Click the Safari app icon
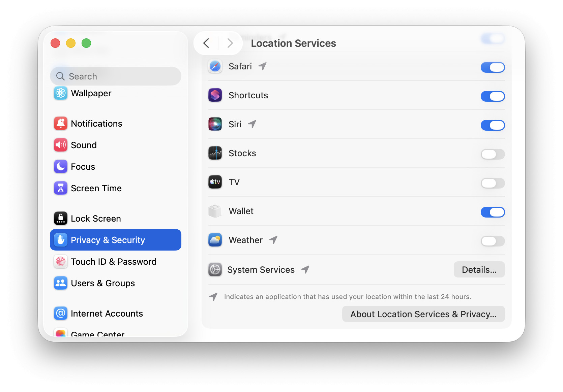 pos(215,66)
